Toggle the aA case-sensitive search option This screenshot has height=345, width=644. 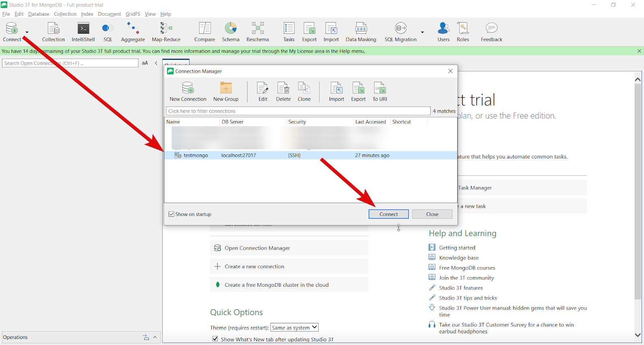[145, 63]
